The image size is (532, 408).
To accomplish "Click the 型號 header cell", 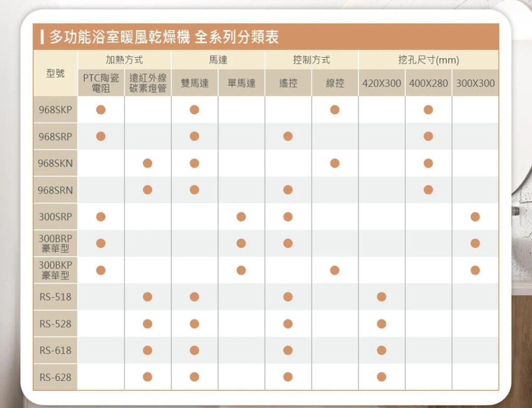I will pyautogui.click(x=55, y=73).
